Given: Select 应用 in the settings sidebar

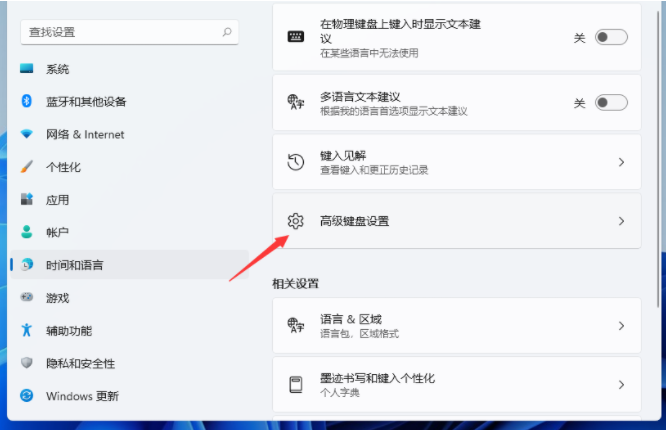Looking at the screenshot, I should pos(57,200).
